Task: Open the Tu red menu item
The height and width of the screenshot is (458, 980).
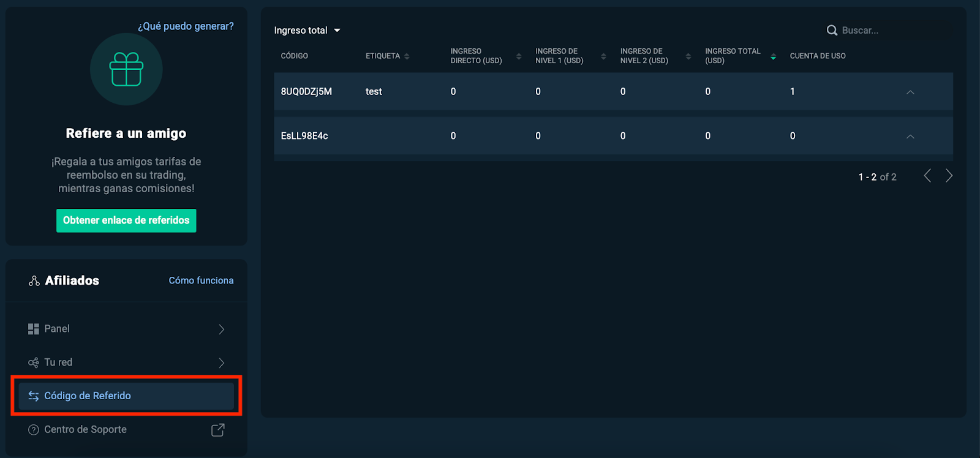Action: coord(126,362)
